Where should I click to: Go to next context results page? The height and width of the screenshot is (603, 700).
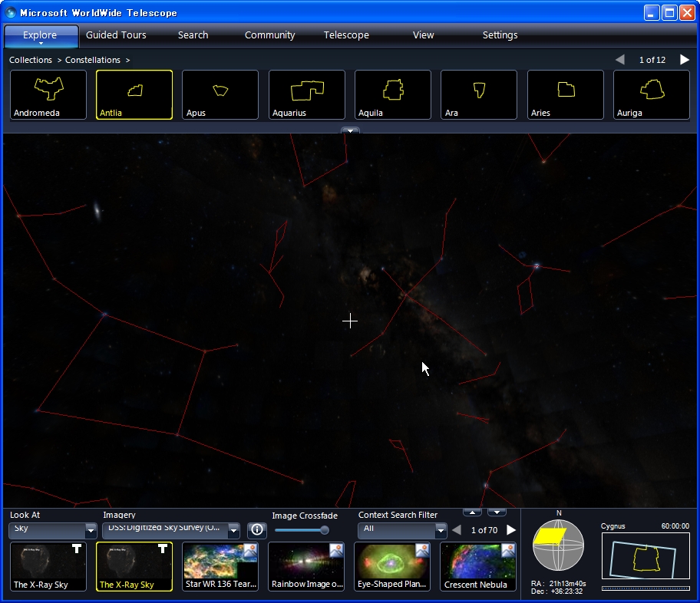[511, 530]
